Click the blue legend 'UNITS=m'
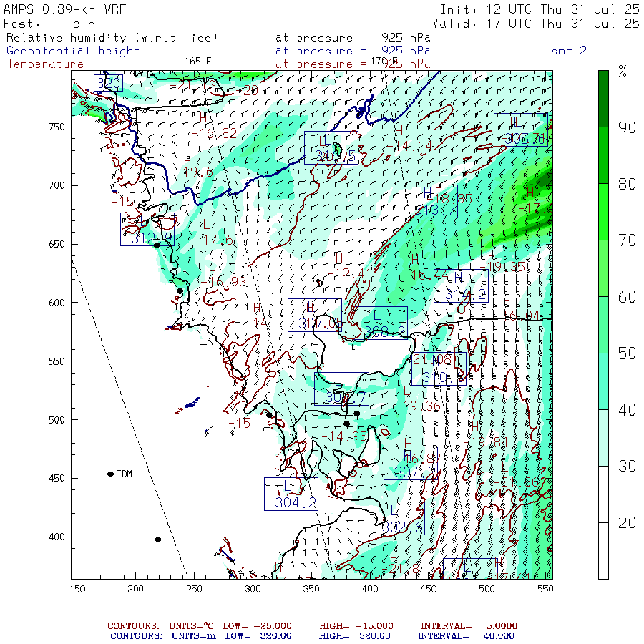Viewport: 644px width, 644px height. pos(193,636)
